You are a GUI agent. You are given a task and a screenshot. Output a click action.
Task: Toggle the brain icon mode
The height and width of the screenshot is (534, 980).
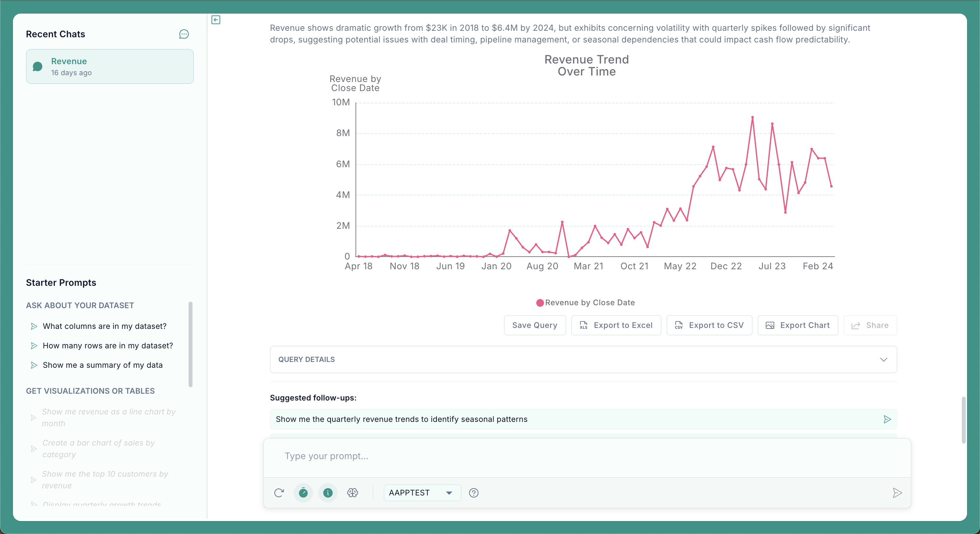pos(352,493)
